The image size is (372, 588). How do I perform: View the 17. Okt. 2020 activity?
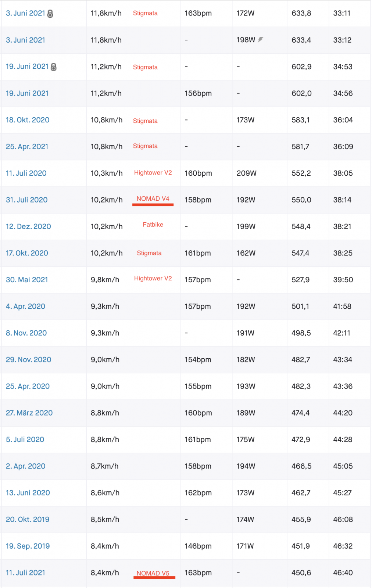click(27, 253)
